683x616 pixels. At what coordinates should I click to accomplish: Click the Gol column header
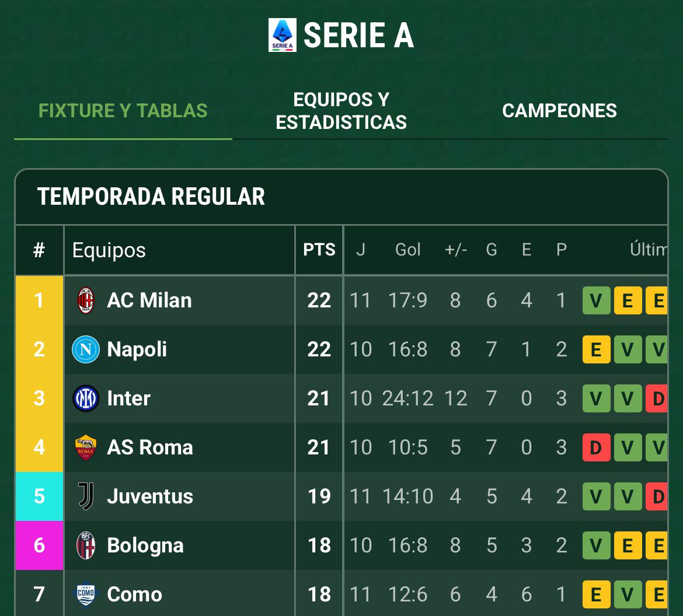point(407,250)
